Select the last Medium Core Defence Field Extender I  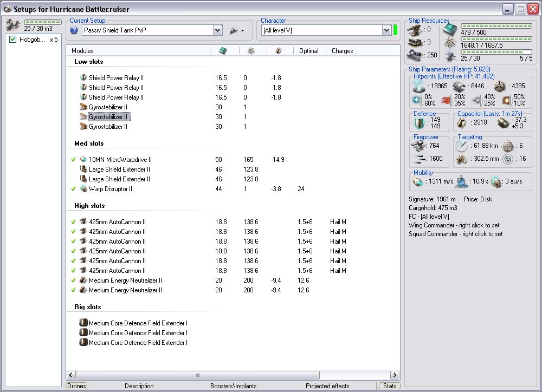click(x=138, y=343)
